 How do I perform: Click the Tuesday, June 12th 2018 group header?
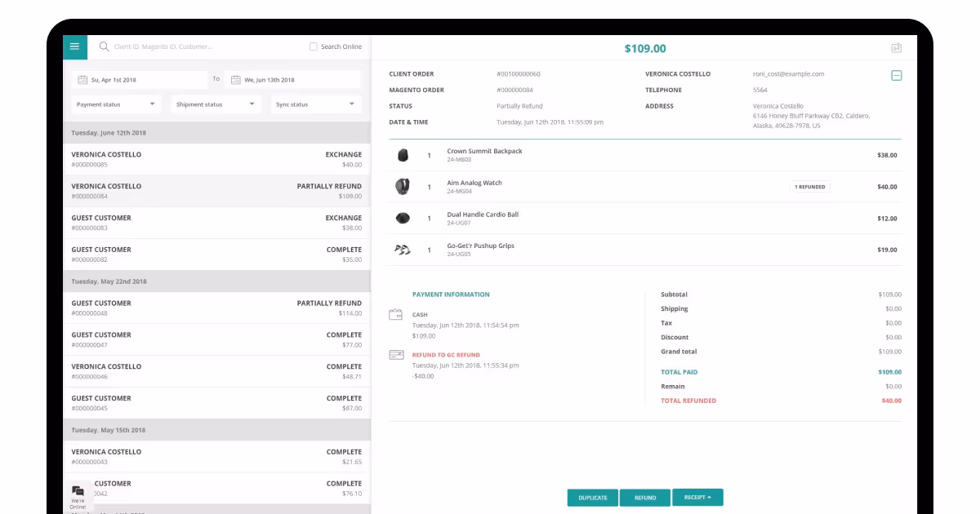pos(216,132)
